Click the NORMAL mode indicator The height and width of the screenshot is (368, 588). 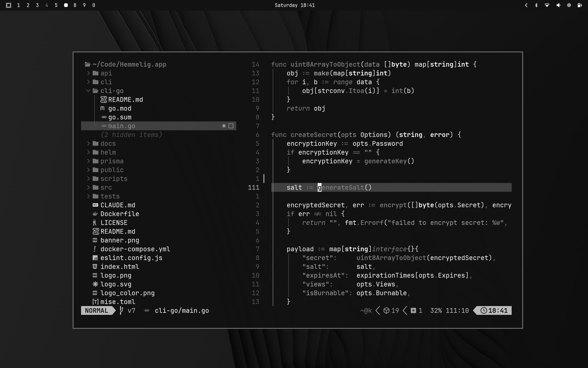[x=96, y=310]
